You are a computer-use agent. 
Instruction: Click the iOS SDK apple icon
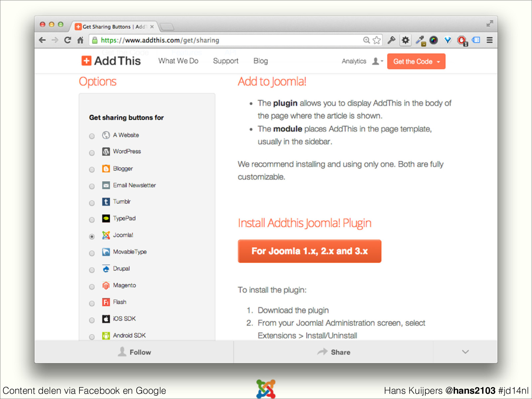point(106,319)
